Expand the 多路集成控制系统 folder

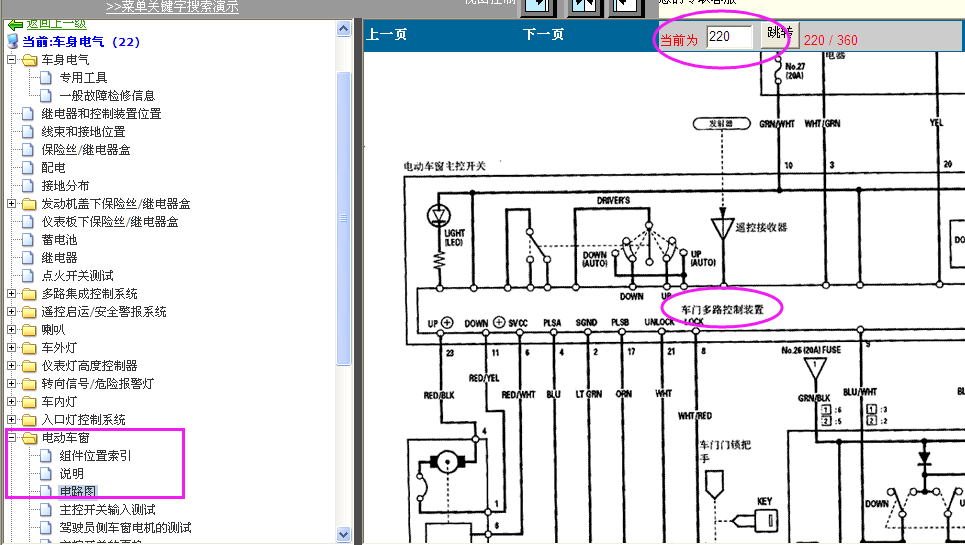pos(11,293)
